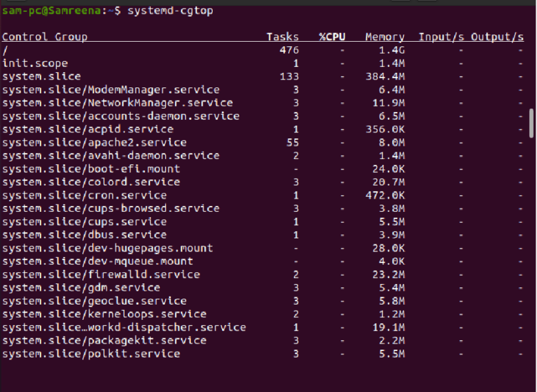537x392 pixels.
Task: Click the 4.0K memory value
Action: coord(392,262)
